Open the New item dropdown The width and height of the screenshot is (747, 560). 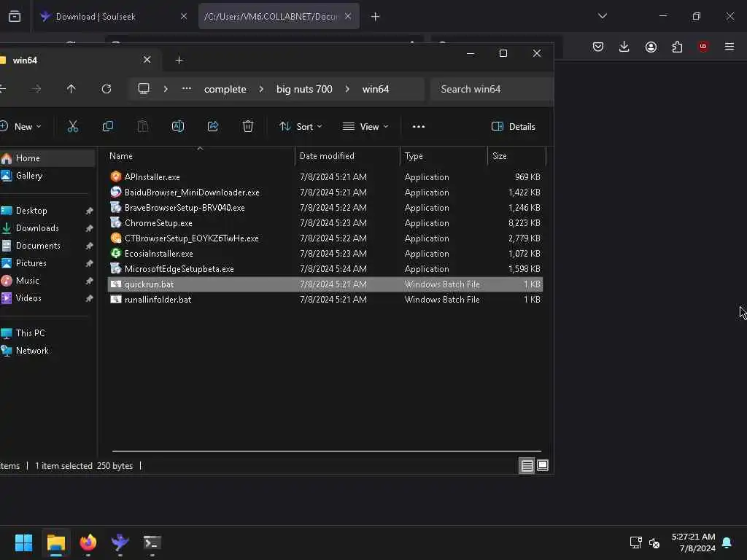21,127
